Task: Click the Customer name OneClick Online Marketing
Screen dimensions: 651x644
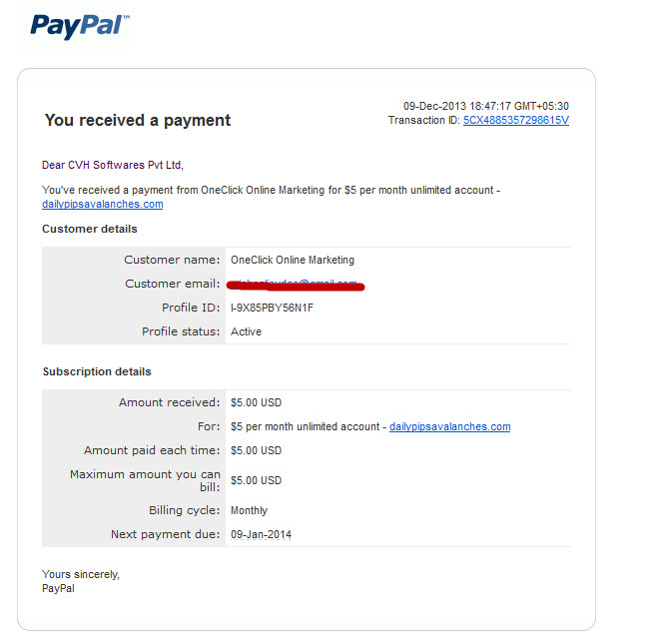Action: pos(293,260)
